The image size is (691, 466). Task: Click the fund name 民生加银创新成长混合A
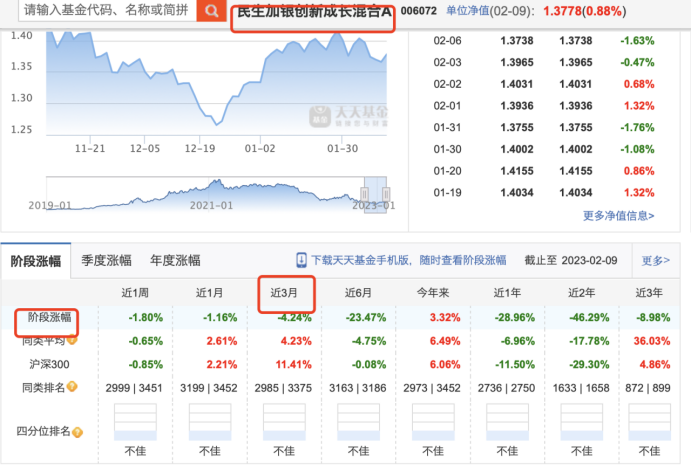[x=313, y=17]
